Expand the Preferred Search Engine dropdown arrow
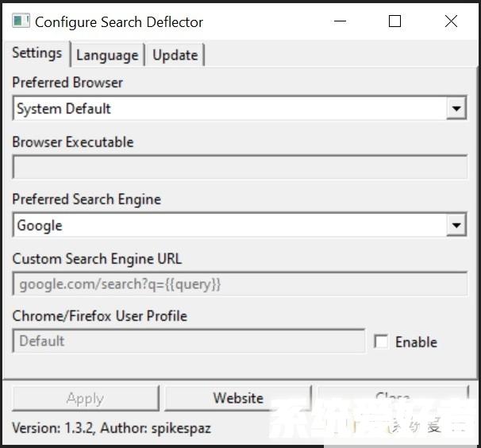The height and width of the screenshot is (448, 481). tap(456, 226)
